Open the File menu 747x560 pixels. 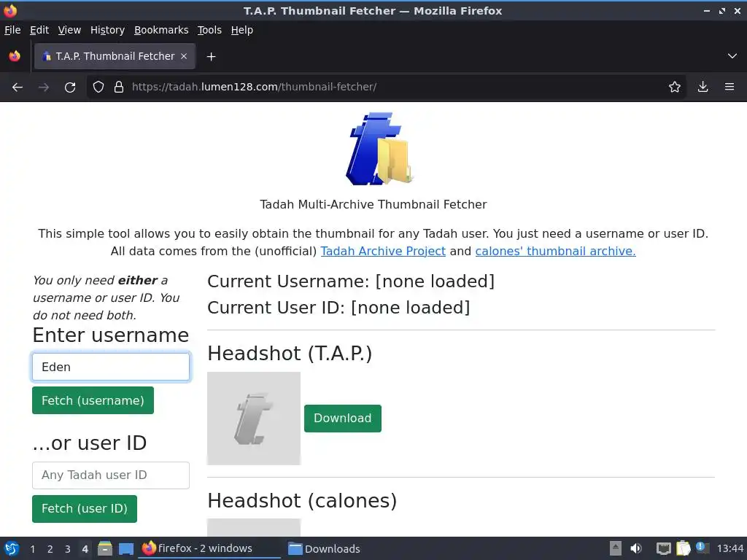click(12, 30)
